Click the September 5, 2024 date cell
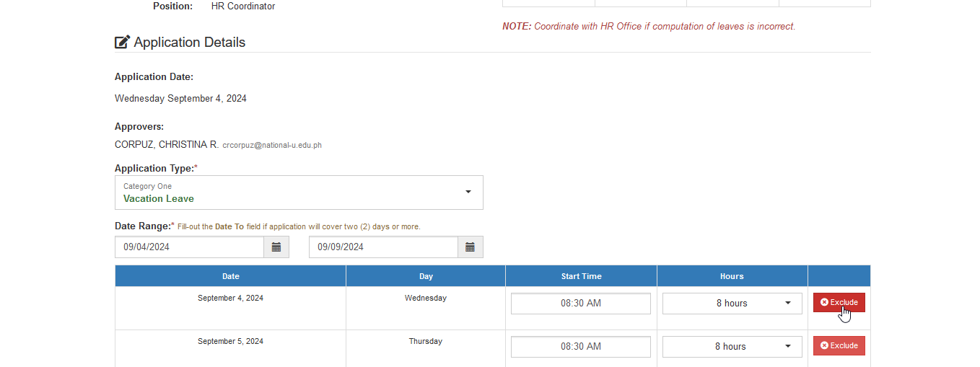The width and height of the screenshot is (980, 367). 231,342
